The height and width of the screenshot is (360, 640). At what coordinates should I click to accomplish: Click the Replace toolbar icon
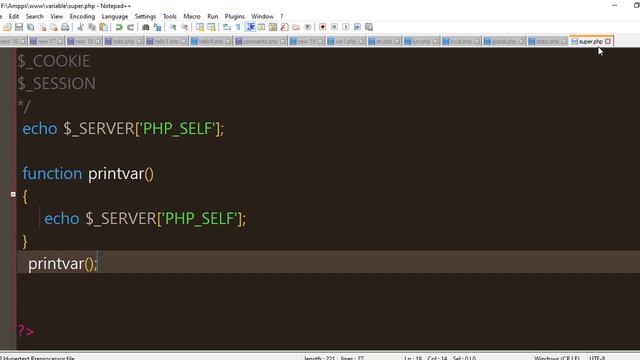tap(157, 27)
